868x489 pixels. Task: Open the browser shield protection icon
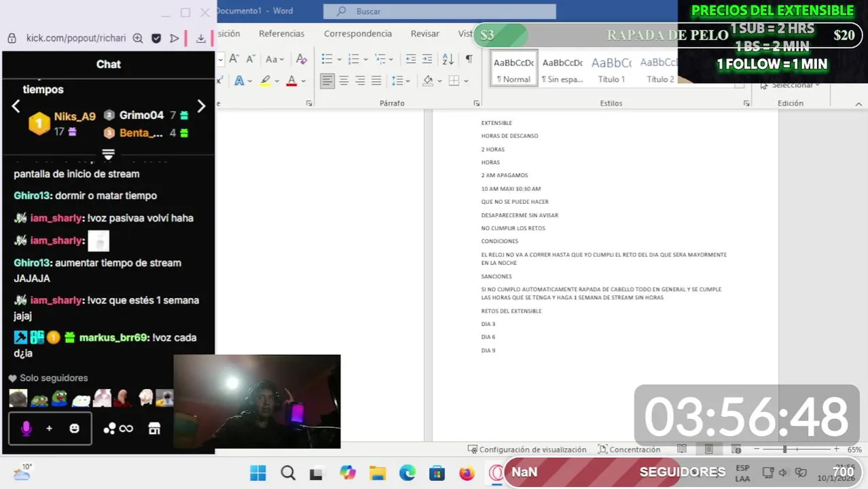coord(156,39)
